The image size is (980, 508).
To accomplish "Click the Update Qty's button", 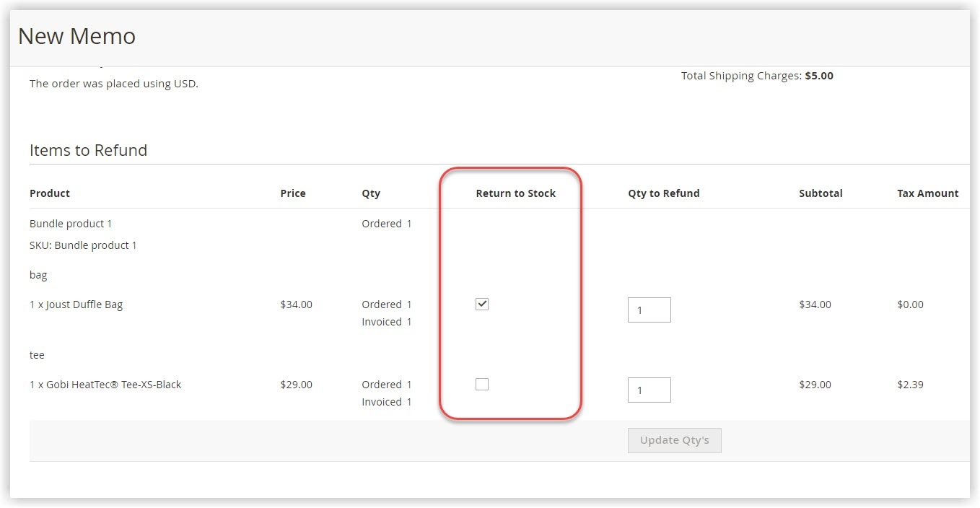I will click(674, 440).
